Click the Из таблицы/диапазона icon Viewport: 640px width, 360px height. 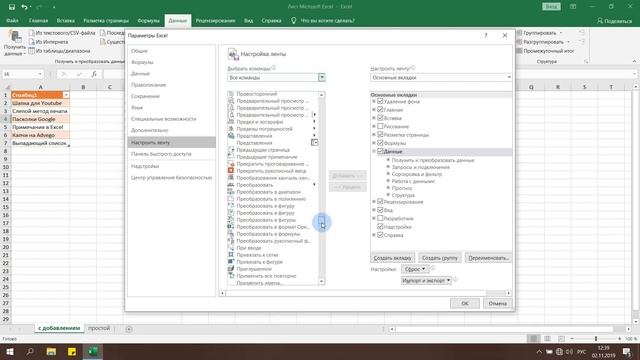pyautogui.click(x=32, y=51)
